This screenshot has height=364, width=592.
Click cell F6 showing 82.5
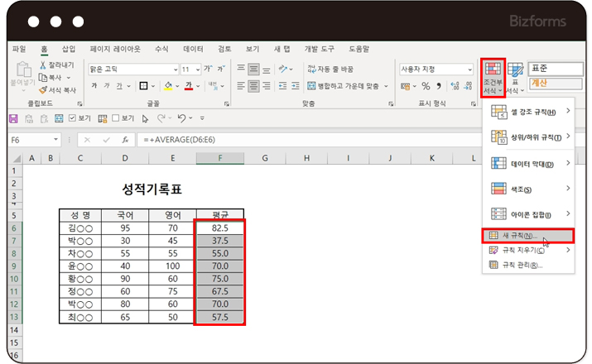(x=219, y=227)
